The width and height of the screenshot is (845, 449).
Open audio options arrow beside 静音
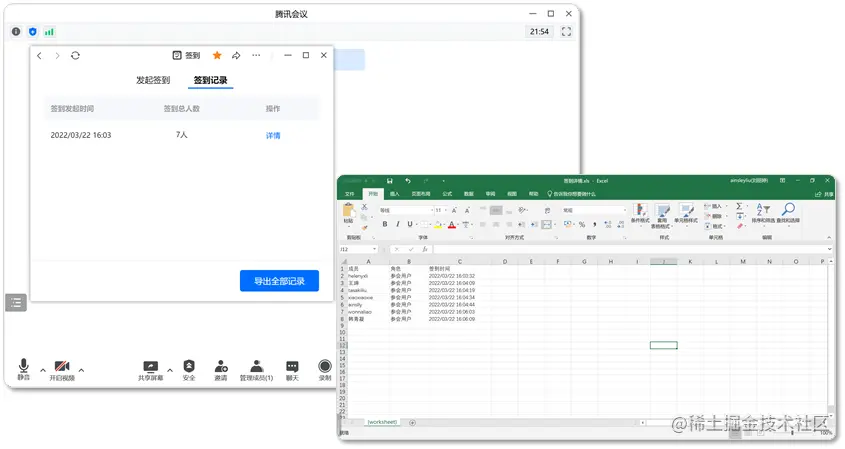[x=43, y=370]
